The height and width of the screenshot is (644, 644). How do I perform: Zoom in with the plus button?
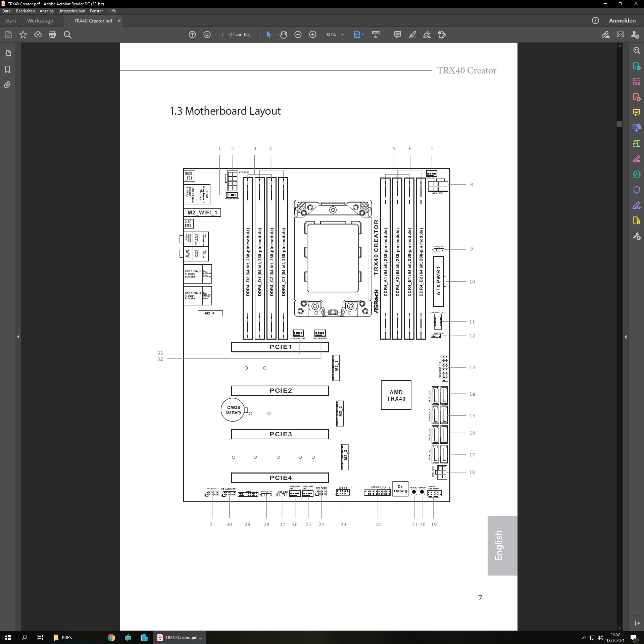pos(313,35)
